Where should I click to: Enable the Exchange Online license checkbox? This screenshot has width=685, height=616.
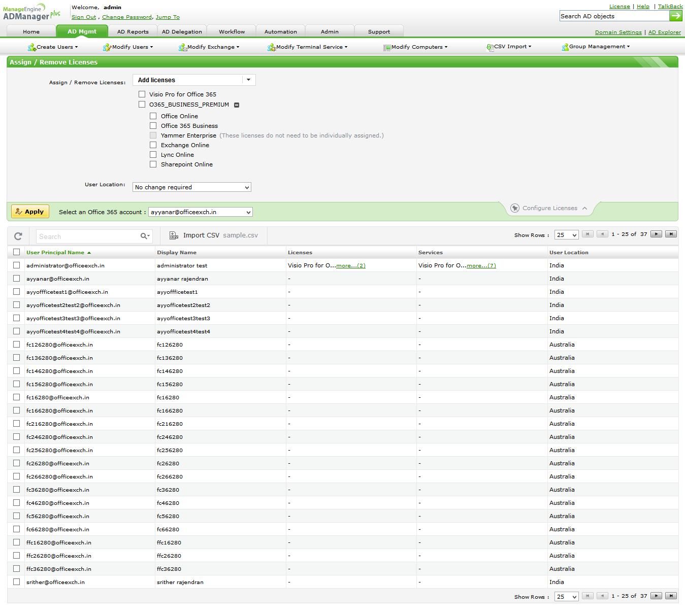click(x=153, y=145)
